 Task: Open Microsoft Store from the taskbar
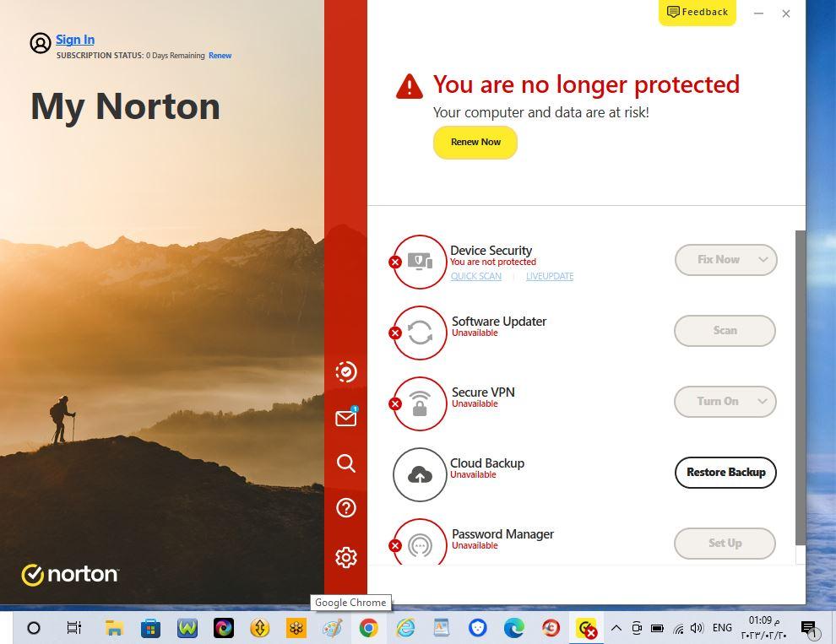150,628
